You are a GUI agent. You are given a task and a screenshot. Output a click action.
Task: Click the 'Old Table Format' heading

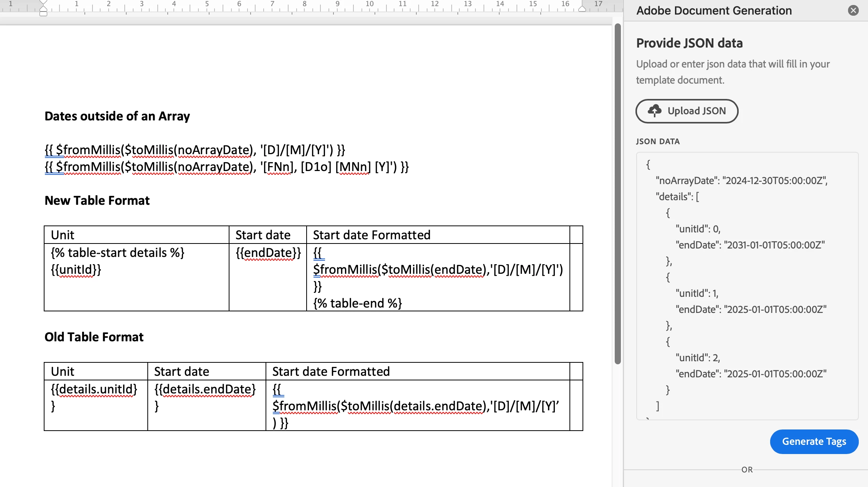[x=94, y=337]
